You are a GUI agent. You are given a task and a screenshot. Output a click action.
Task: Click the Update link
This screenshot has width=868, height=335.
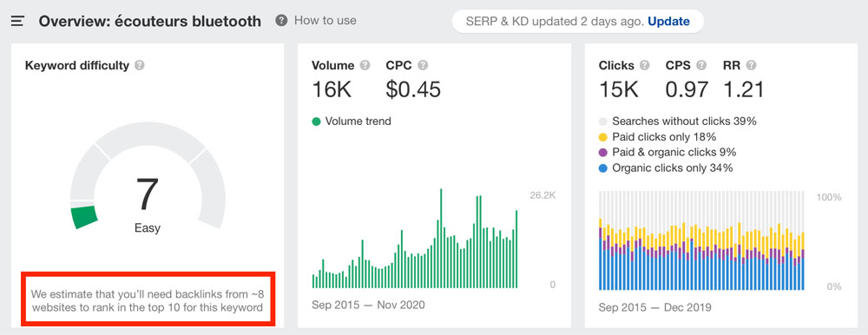click(x=668, y=22)
